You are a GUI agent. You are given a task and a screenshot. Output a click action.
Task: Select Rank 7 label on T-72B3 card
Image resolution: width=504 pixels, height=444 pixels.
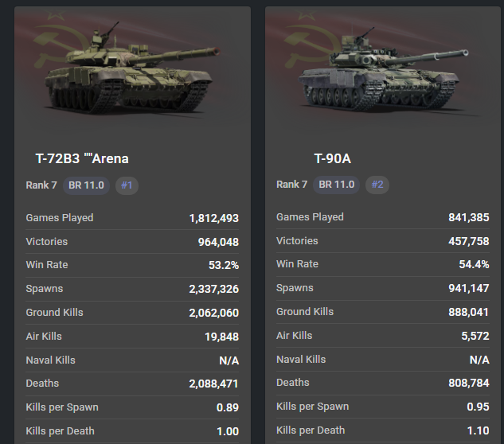click(x=41, y=185)
